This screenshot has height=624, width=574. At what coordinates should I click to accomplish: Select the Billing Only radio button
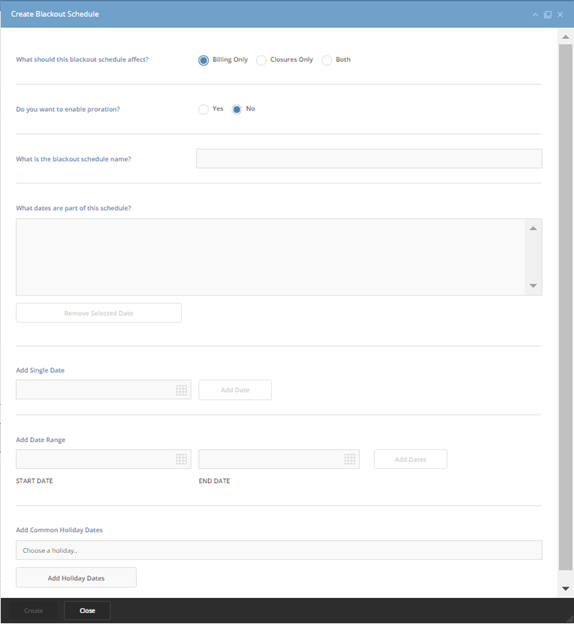point(203,60)
